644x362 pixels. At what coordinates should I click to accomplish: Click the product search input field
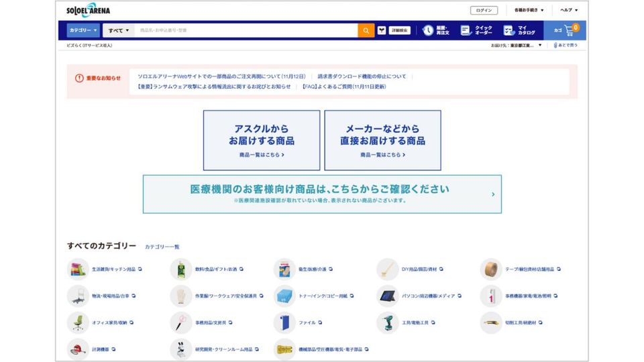coord(246,30)
